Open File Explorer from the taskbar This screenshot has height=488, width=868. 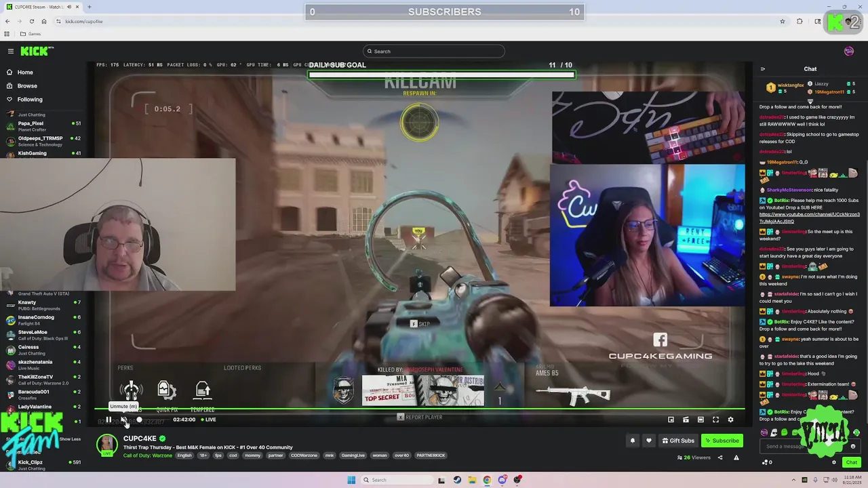coord(472,480)
